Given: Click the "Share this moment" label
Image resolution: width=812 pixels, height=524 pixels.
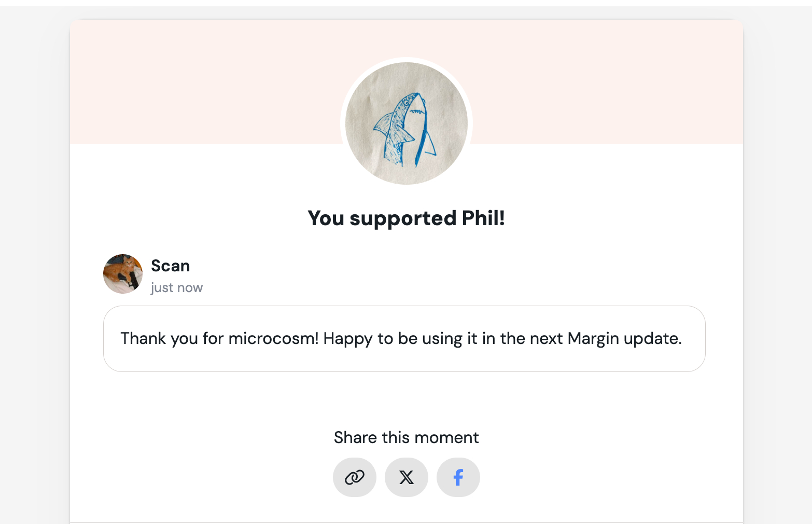Looking at the screenshot, I should 407,437.
